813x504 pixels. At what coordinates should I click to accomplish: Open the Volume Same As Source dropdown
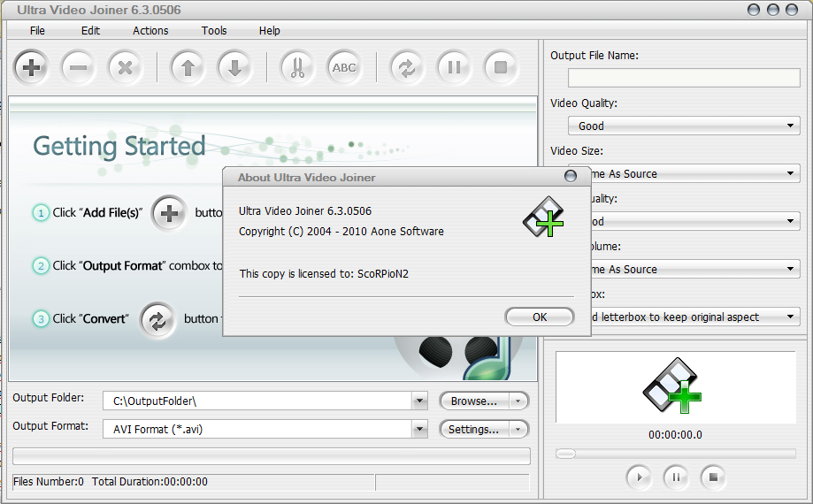click(695, 269)
